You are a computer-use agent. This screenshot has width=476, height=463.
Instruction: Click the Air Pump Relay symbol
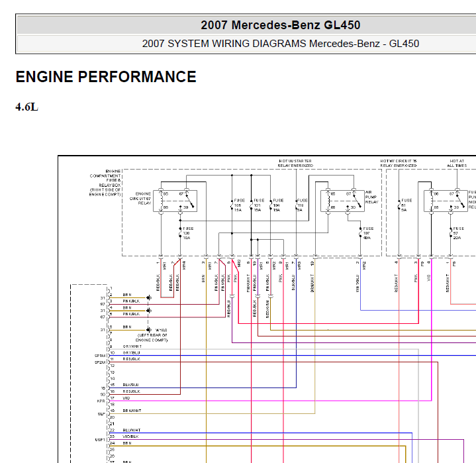pyautogui.click(x=342, y=201)
